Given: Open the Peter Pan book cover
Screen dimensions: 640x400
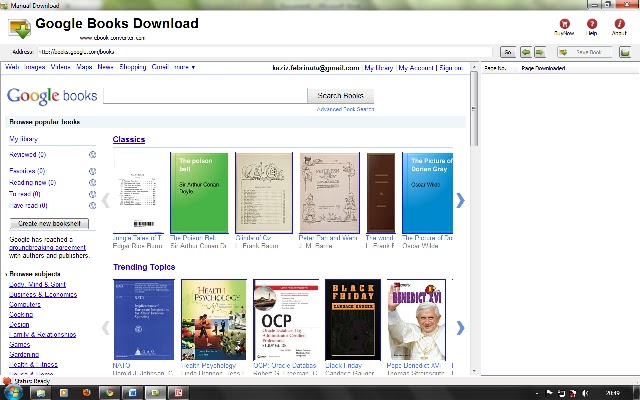Looking at the screenshot, I should (329, 193).
